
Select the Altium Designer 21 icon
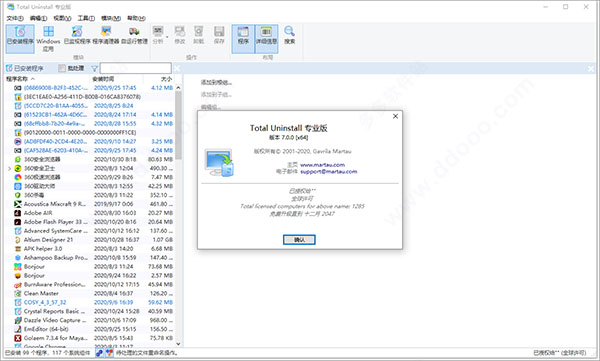pyautogui.click(x=18, y=240)
